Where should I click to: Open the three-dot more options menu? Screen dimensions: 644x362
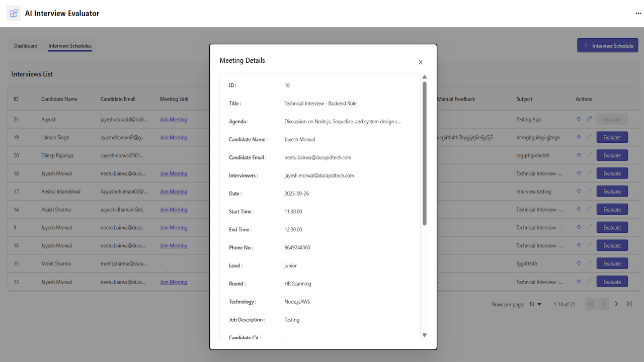pos(638,14)
